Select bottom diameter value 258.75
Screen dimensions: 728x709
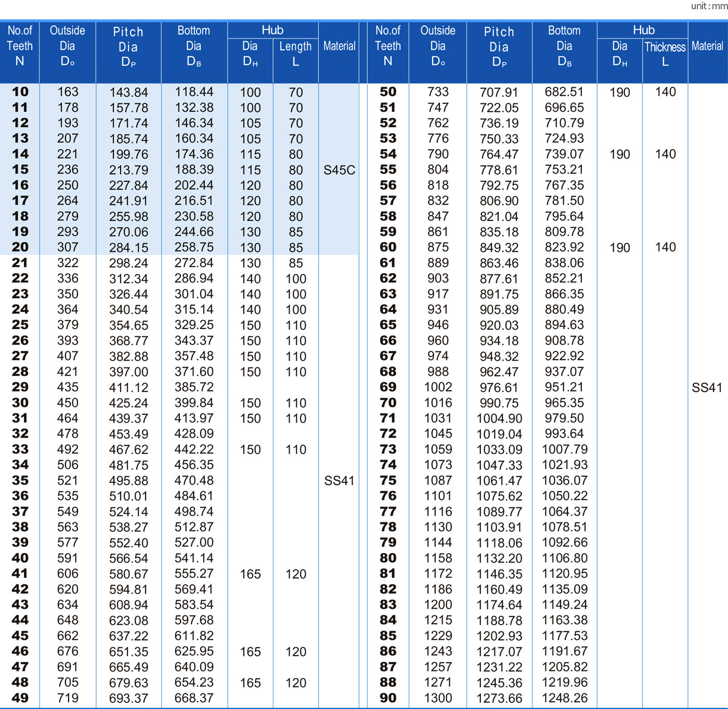194,247
